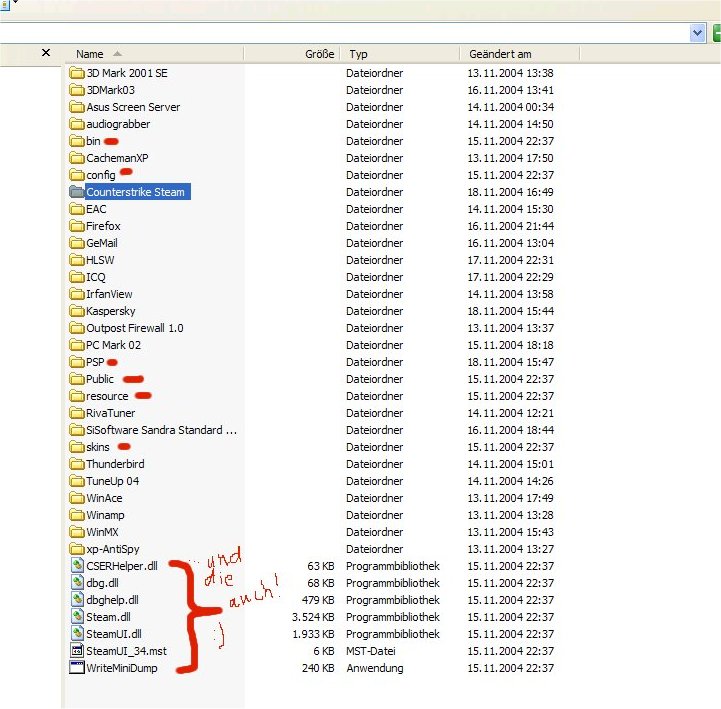The width and height of the screenshot is (721, 709).
Task: Sort by the Größe column header
Action: pyautogui.click(x=292, y=54)
